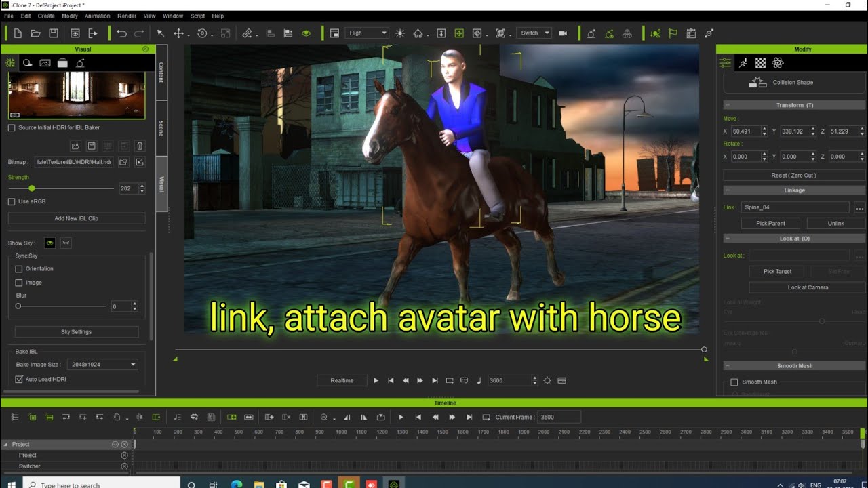Viewport: 868px width, 488px height.
Task: Click the green flag icon in toolbar
Action: point(673,33)
